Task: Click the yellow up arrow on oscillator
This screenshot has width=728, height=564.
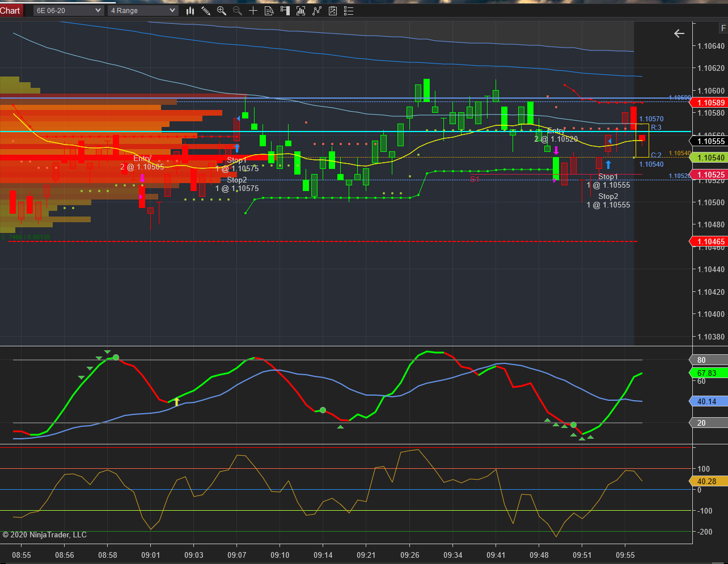Action: tap(176, 402)
